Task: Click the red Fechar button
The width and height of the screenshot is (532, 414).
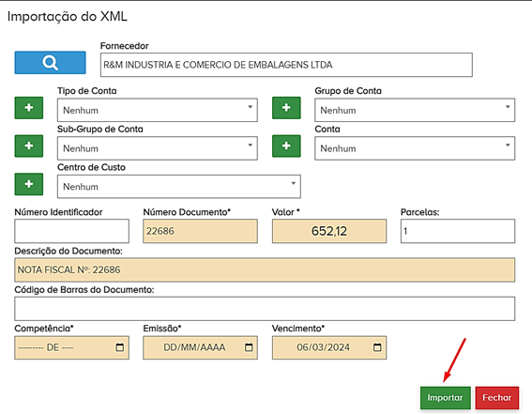Action: [x=497, y=398]
